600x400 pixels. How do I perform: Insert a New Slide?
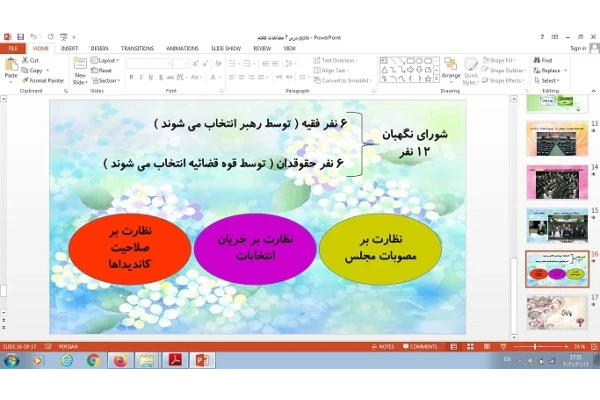click(80, 71)
